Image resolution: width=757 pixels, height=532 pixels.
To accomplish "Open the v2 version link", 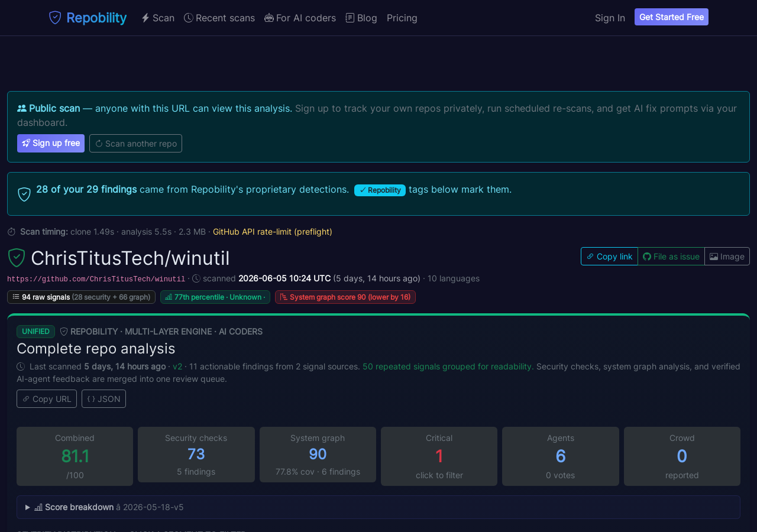I will point(177,366).
